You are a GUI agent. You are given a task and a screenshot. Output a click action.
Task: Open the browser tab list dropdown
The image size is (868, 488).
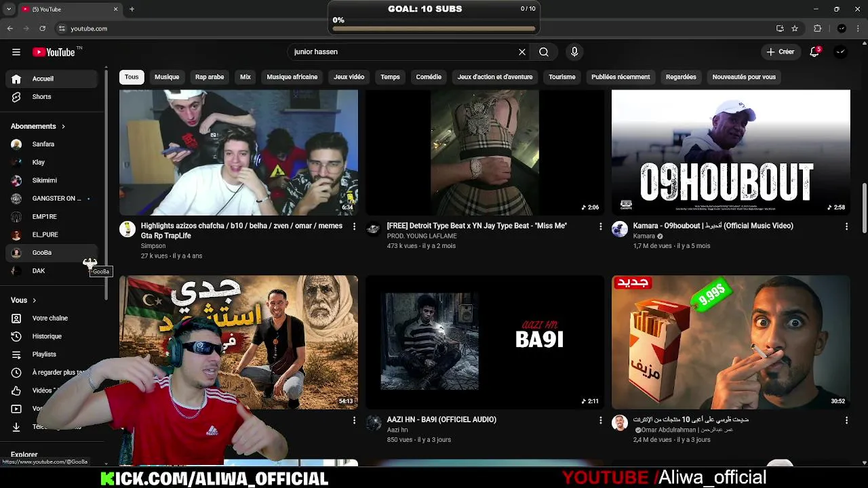(9, 9)
